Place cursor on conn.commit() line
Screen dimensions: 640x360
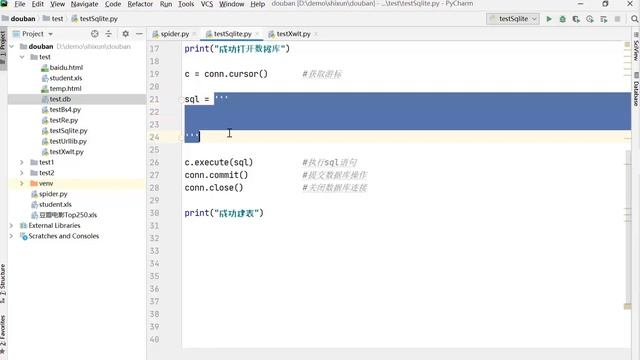pos(216,175)
